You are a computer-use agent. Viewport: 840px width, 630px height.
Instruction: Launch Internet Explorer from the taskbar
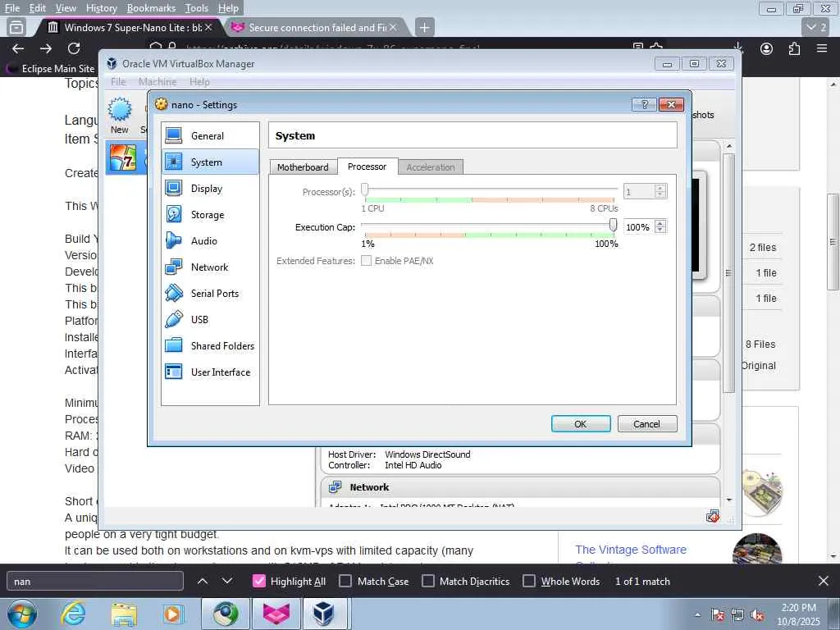pos(72,614)
